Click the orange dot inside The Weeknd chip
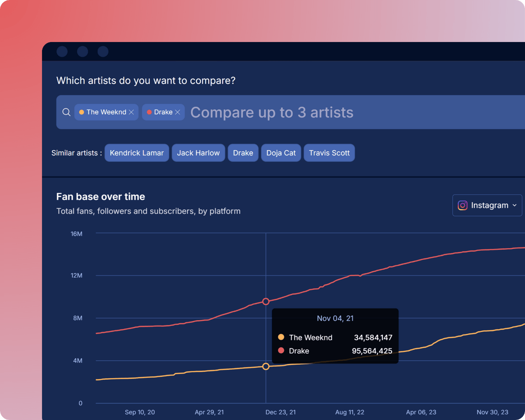Screen dimensions: 525x420 point(81,112)
